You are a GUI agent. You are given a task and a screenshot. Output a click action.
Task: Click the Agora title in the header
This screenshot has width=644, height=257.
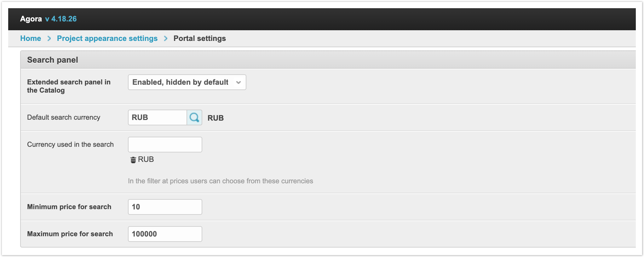click(31, 19)
